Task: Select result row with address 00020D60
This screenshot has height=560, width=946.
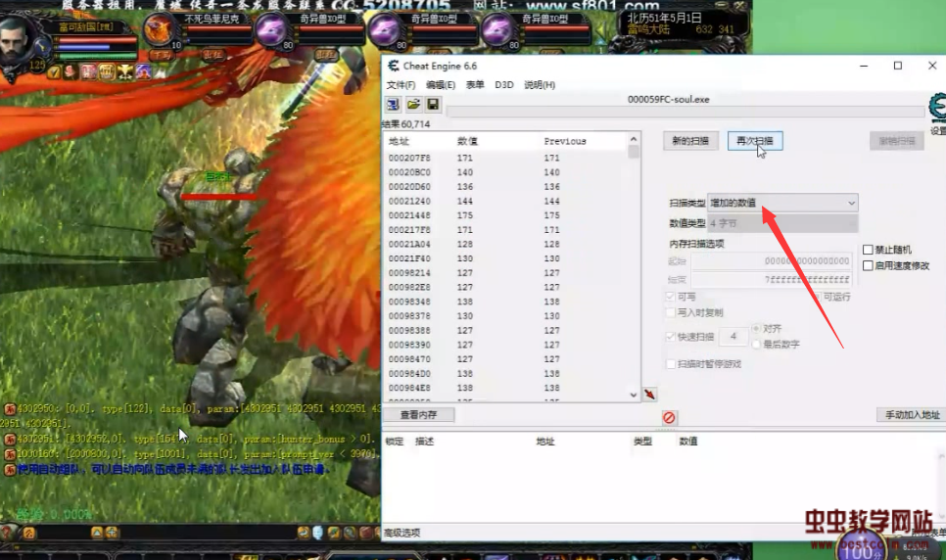Action: click(505, 186)
